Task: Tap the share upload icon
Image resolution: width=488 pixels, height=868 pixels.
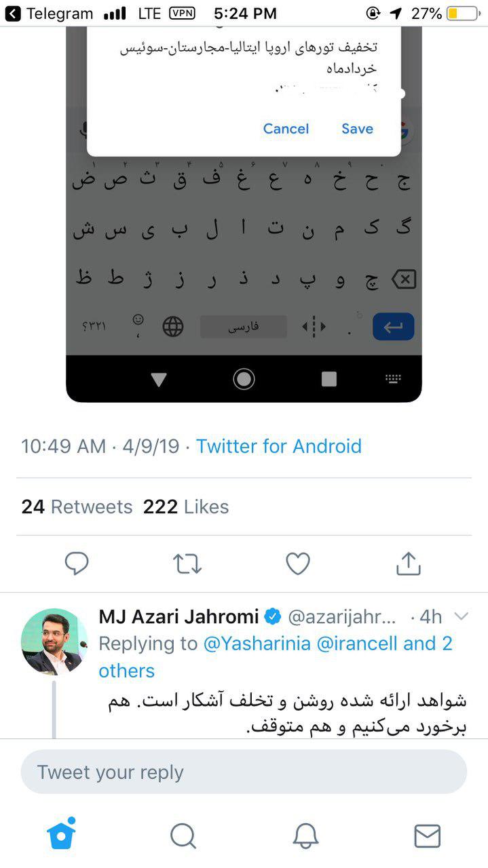Action: point(409,564)
